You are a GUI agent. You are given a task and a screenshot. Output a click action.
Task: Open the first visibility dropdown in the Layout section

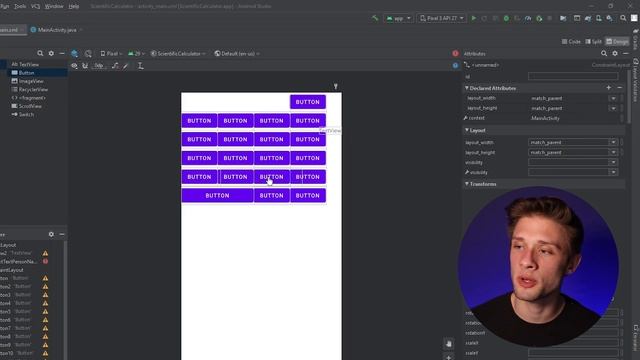pyautogui.click(x=573, y=162)
